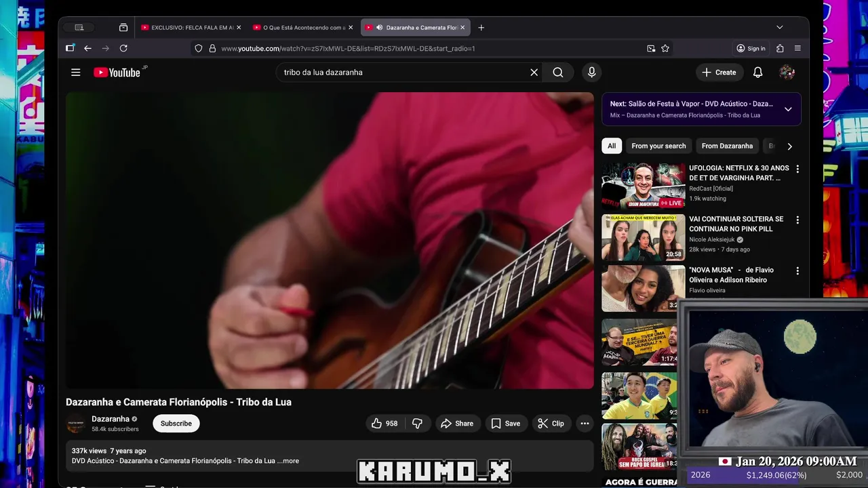Open the Dazaranha channel avatar
This screenshot has width=868, height=488.
(x=76, y=424)
